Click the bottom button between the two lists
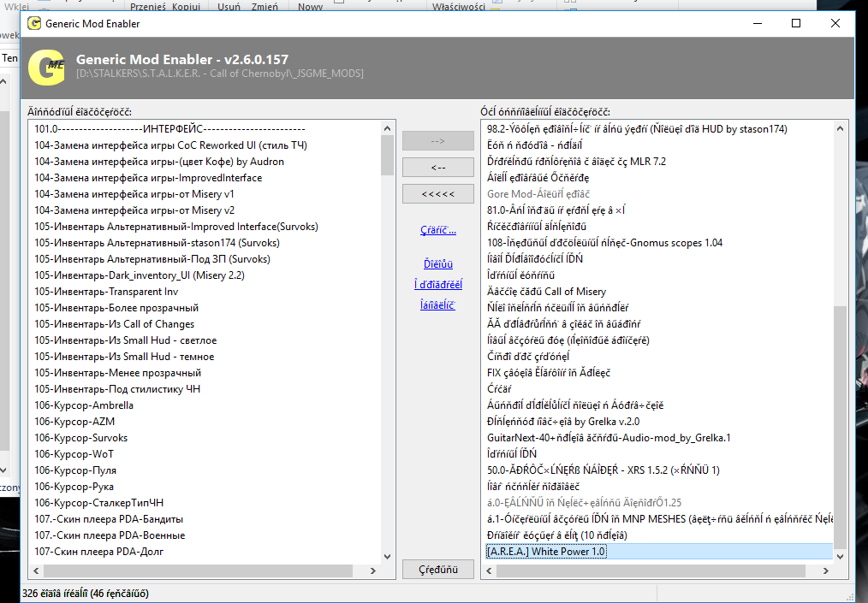Viewport: 868px width, 603px height. [437, 569]
